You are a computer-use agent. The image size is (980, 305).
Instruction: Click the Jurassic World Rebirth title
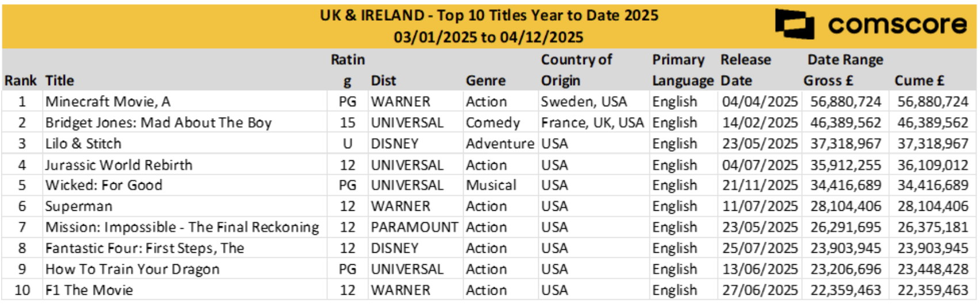pyautogui.click(x=119, y=165)
